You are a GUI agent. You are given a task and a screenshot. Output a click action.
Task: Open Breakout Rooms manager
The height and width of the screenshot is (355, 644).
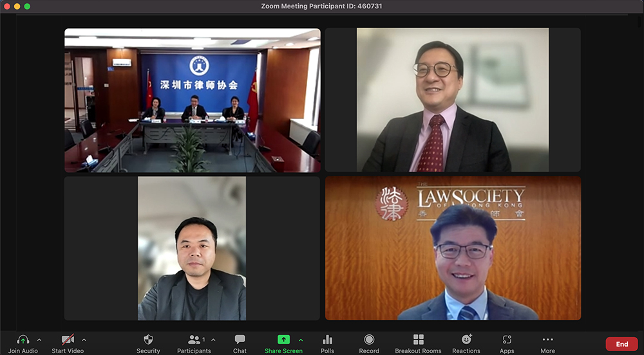(x=418, y=340)
